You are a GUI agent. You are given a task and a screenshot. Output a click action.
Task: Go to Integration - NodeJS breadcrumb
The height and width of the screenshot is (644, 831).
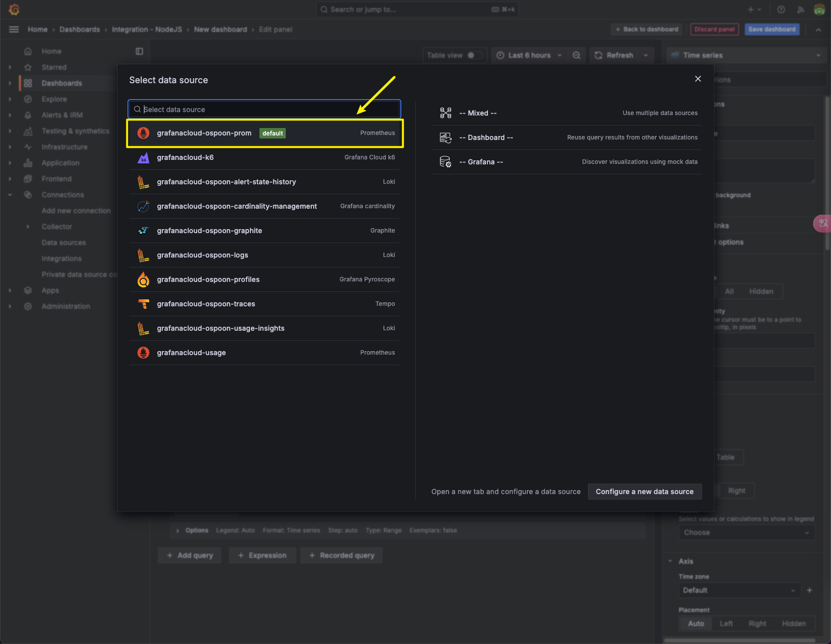click(147, 29)
